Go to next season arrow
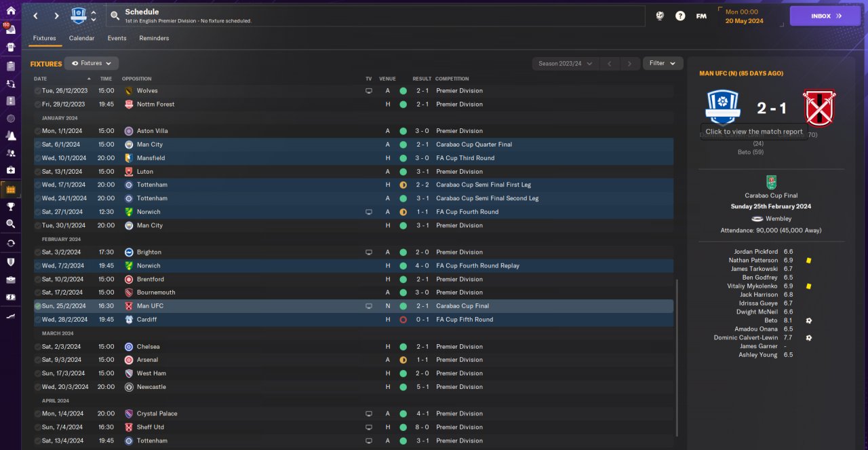The width and height of the screenshot is (868, 450). tap(630, 63)
